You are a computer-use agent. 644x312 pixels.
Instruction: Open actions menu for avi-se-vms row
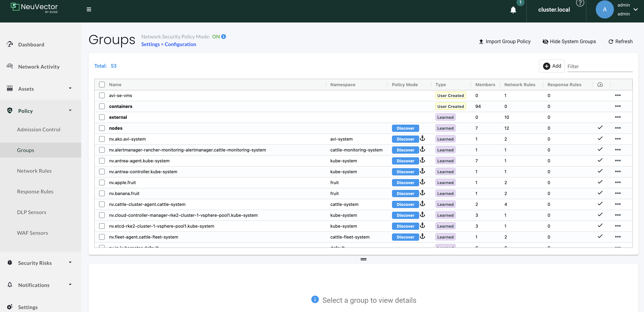tap(618, 95)
